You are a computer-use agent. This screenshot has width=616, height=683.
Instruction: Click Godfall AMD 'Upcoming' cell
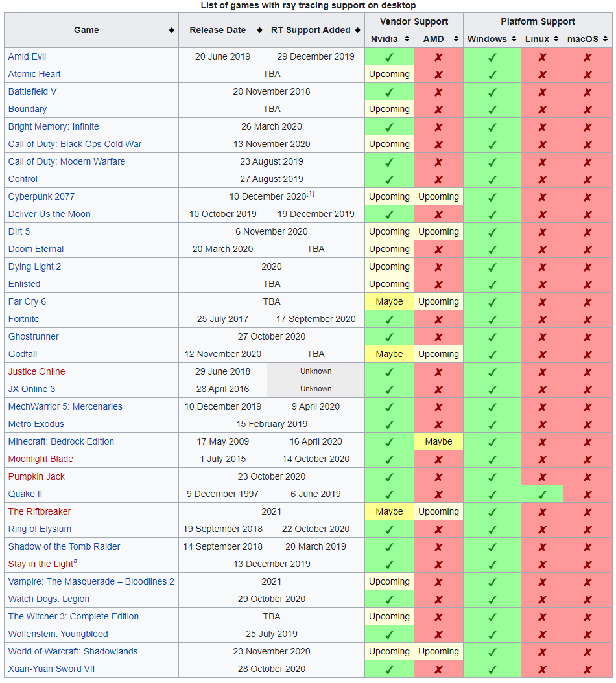pyautogui.click(x=438, y=354)
